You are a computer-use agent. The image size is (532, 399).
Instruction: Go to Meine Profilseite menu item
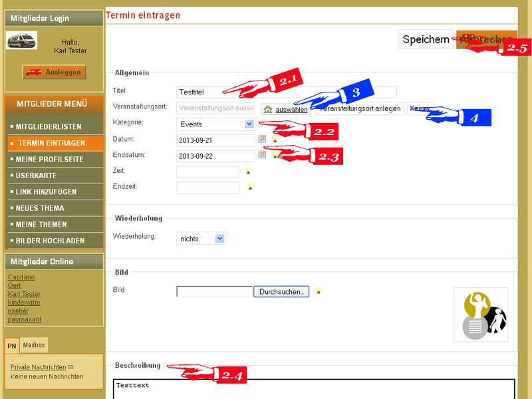[x=49, y=160]
